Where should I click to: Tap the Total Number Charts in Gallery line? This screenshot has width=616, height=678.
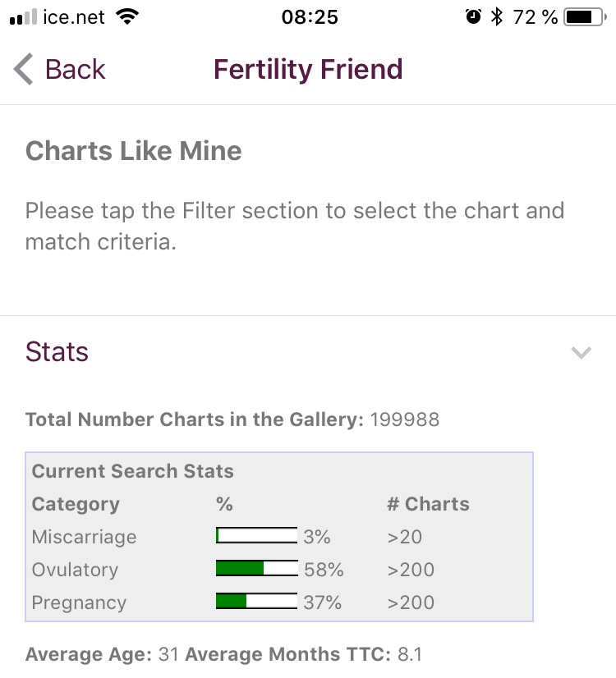pos(232,420)
